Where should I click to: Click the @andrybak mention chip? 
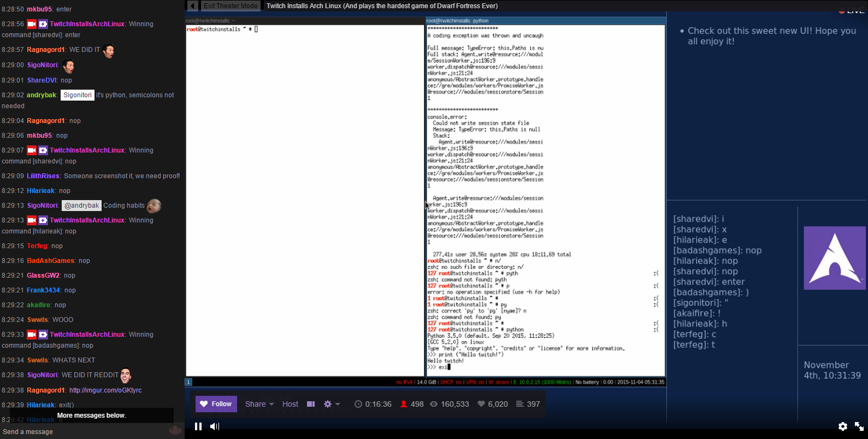point(82,206)
